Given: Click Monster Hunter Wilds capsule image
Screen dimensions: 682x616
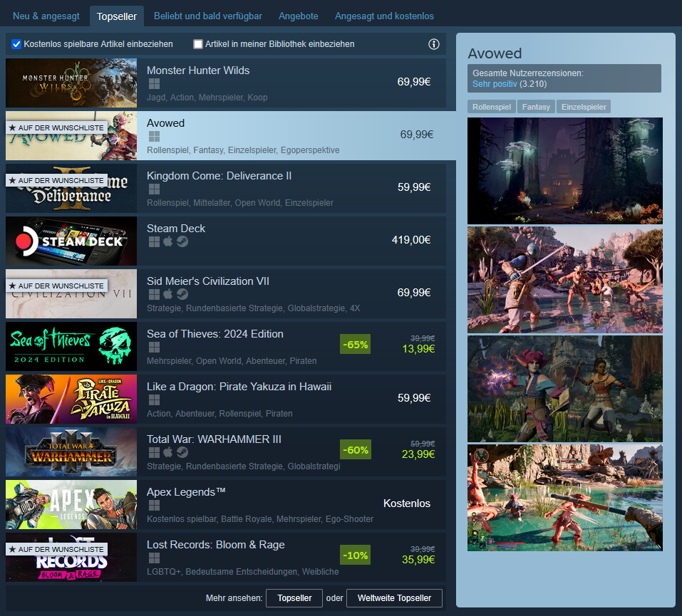Looking at the screenshot, I should pos(71,83).
